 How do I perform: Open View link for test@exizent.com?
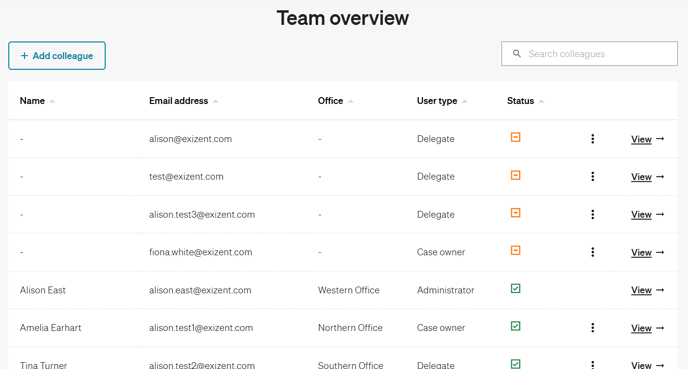click(641, 177)
